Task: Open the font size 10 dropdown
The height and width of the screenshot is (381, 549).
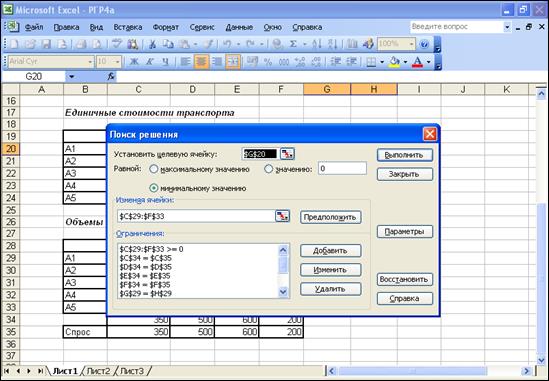Action: click(118, 62)
